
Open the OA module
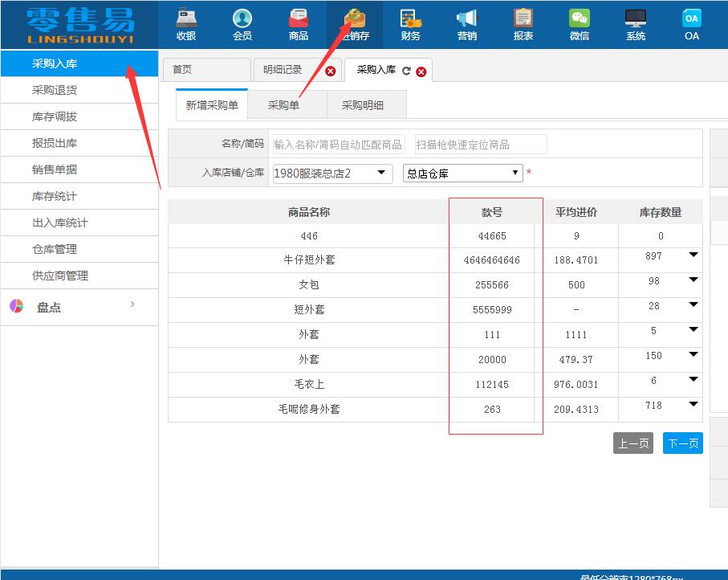click(x=691, y=24)
